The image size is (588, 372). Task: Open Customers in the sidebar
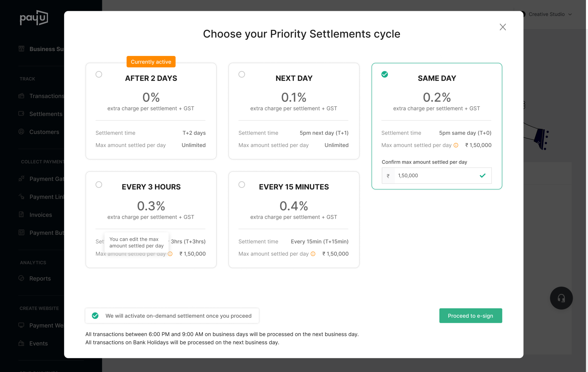(44, 132)
